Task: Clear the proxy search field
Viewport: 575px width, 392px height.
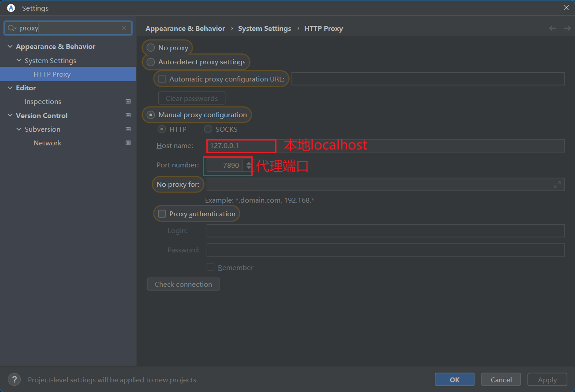Action: 124,28
